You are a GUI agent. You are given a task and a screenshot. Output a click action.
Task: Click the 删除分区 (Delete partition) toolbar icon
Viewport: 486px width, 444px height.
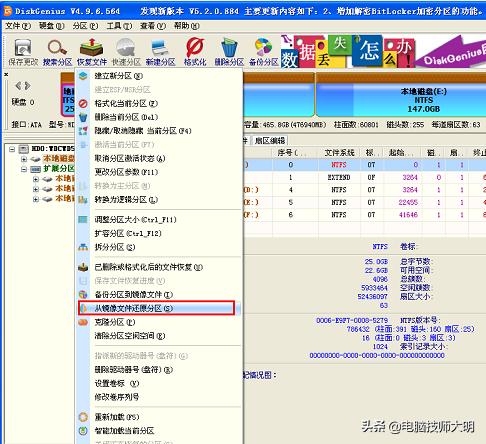(x=229, y=52)
